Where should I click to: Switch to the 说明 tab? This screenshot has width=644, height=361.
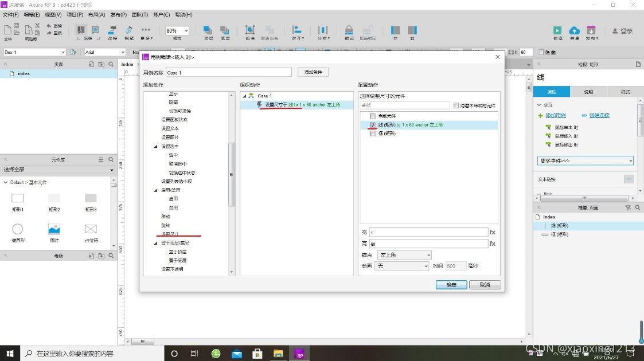point(588,92)
